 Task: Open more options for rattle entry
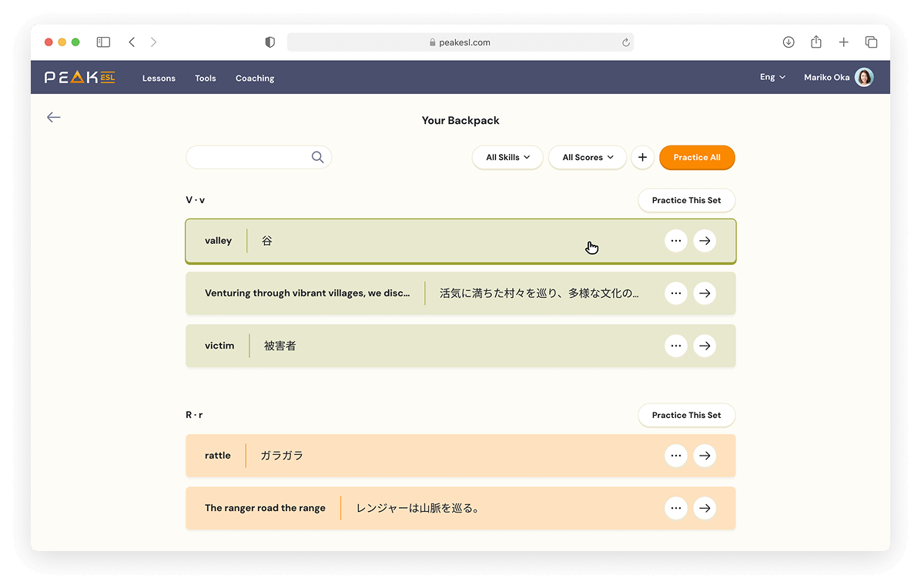(x=676, y=456)
